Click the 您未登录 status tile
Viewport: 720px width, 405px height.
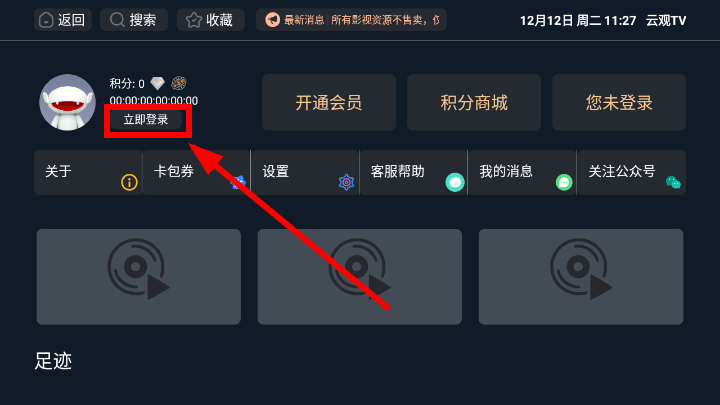(619, 102)
